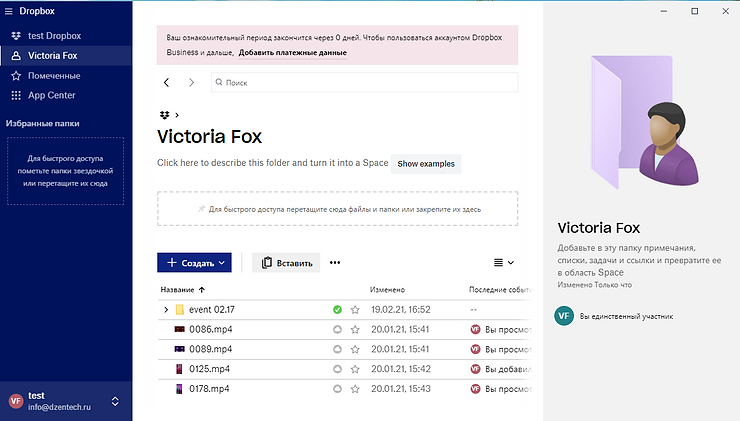Star the event 02.17 folder
The image size is (740, 421).
(x=355, y=310)
